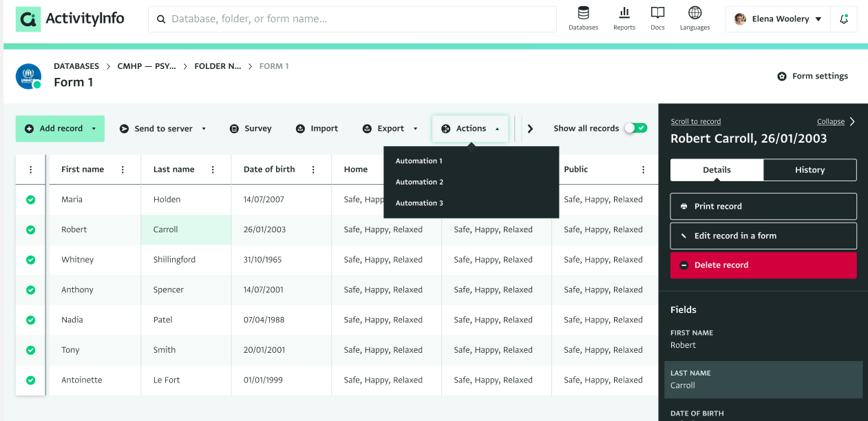
Task: Expand the Add record dropdown arrow
Action: point(94,129)
